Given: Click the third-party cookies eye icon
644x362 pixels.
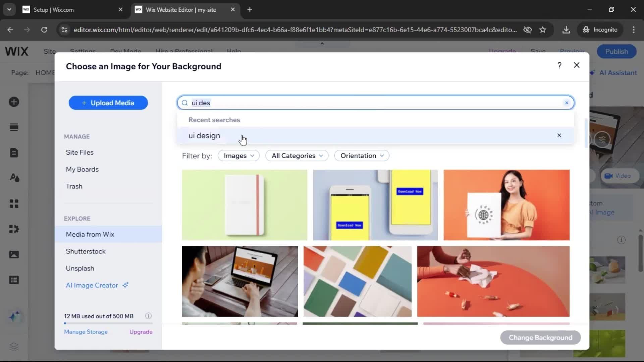Looking at the screenshot, I should [x=528, y=29].
